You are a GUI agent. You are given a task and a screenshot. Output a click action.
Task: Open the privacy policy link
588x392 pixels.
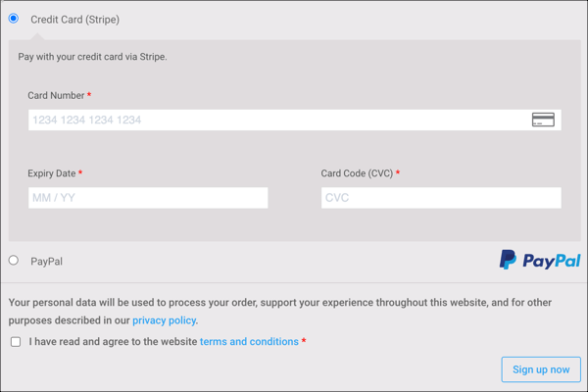(x=164, y=320)
